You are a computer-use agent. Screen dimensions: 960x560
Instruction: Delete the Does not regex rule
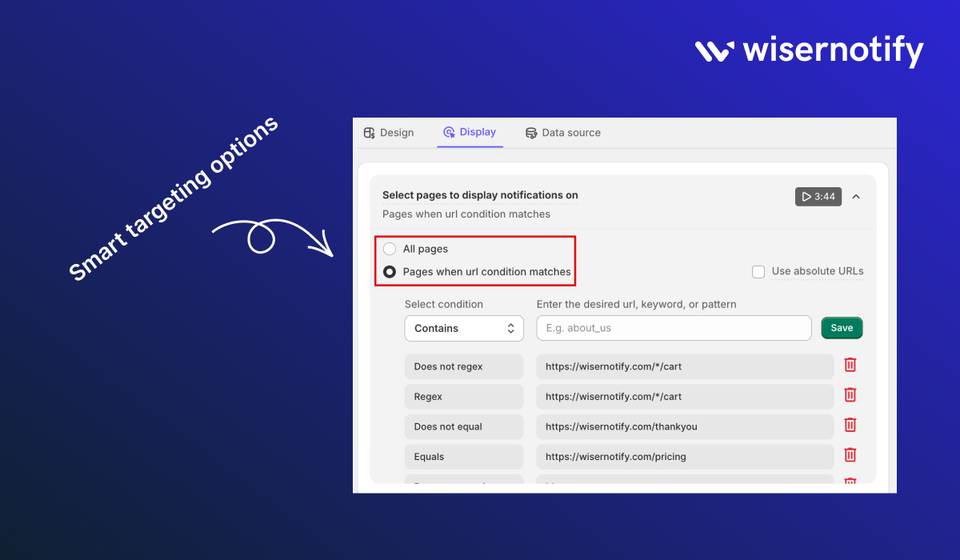850,365
